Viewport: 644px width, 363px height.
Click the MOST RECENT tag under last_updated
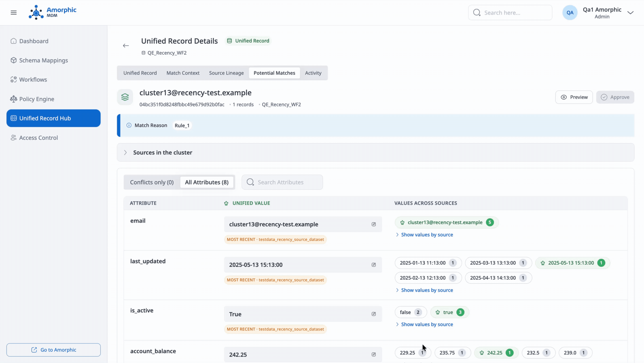[x=275, y=280]
